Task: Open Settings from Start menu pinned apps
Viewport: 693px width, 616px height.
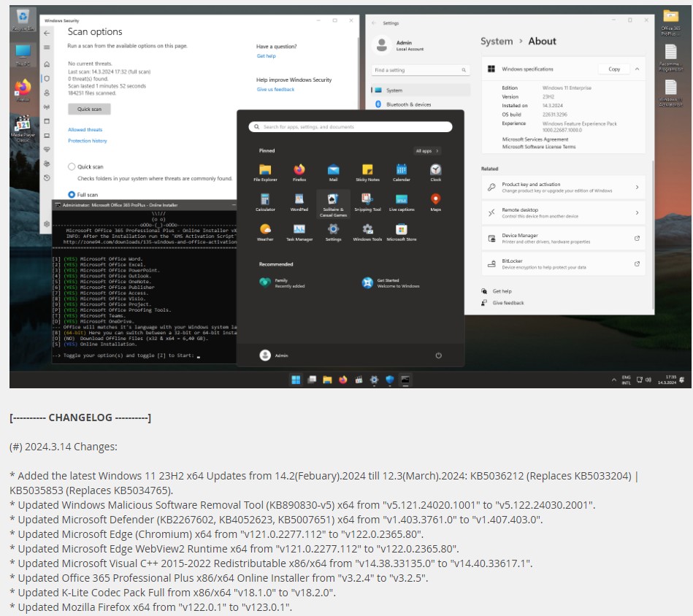Action: pyautogui.click(x=333, y=232)
